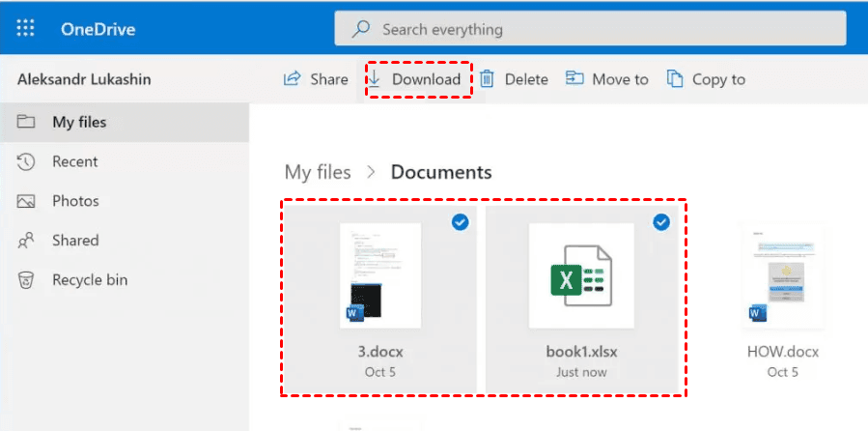868x431 pixels.
Task: Click the Move to icon
Action: pos(574,78)
